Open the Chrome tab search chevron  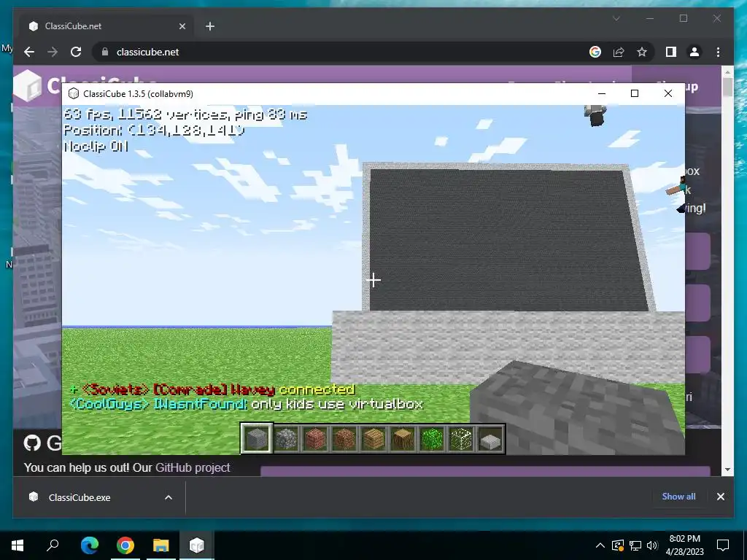click(616, 18)
